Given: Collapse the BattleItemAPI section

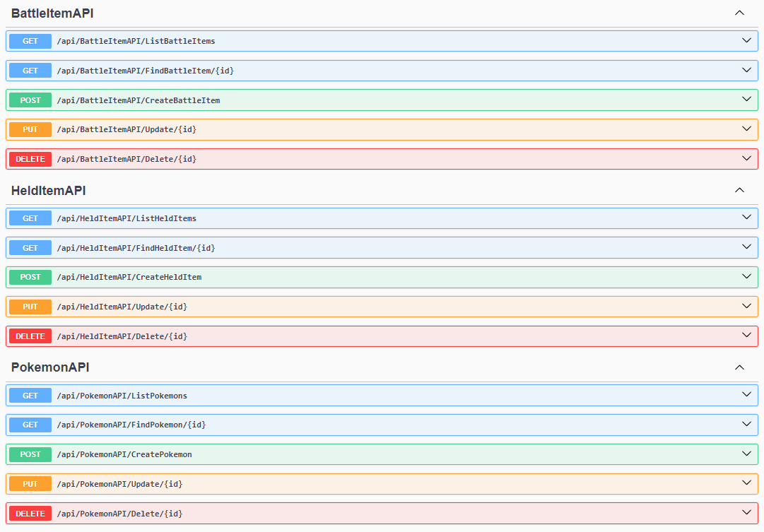Looking at the screenshot, I should point(739,13).
